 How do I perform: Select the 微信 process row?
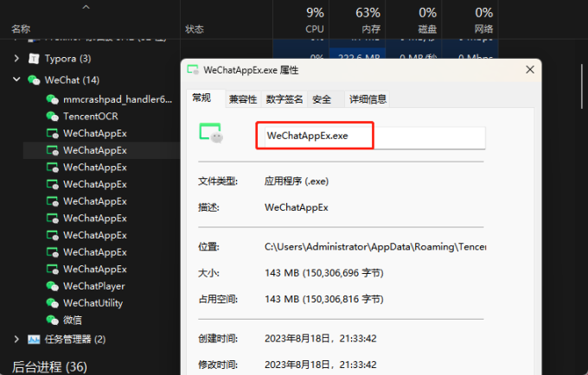(x=102, y=320)
